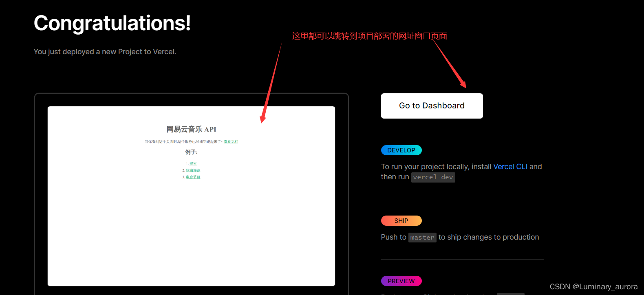The width and height of the screenshot is (644, 295).
Task: Click 'to ship changes to production' text
Action: pos(489,237)
